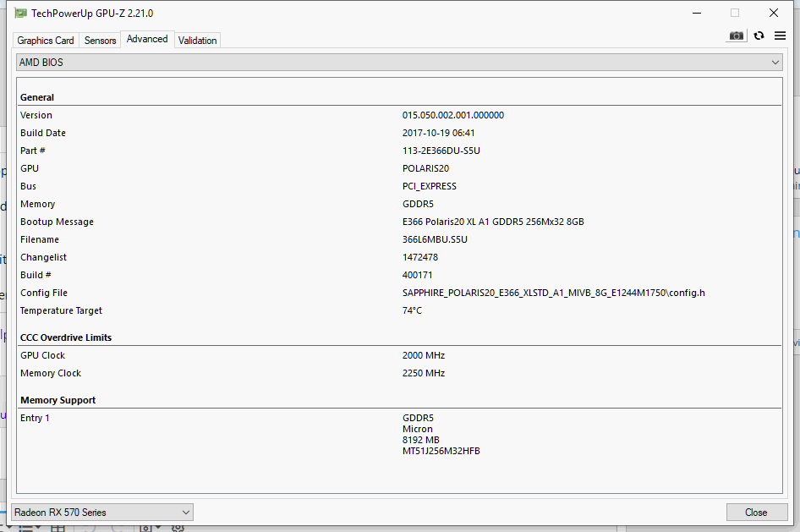Click the GPU-Z title bar app icon
Image resolution: width=800 pixels, height=532 pixels.
tap(20, 14)
